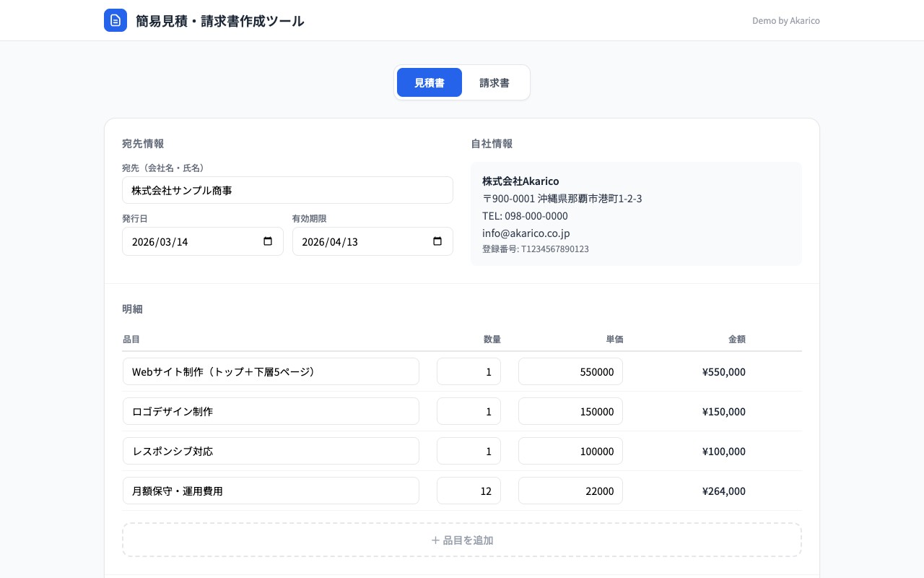This screenshot has height=578, width=924.
Task: Click the plus icon inside 品目を追加 area
Action: click(436, 540)
